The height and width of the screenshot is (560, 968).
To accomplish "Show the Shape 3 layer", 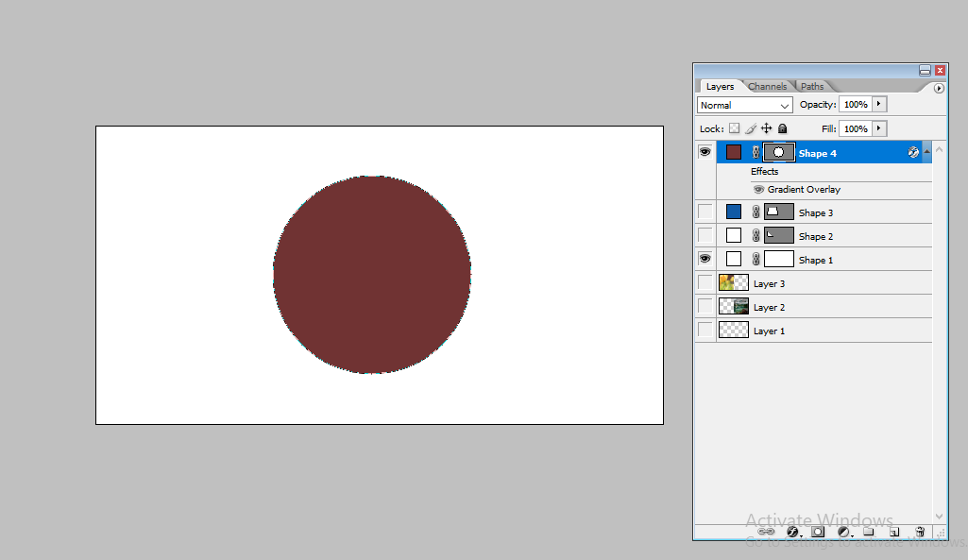I will 705,212.
